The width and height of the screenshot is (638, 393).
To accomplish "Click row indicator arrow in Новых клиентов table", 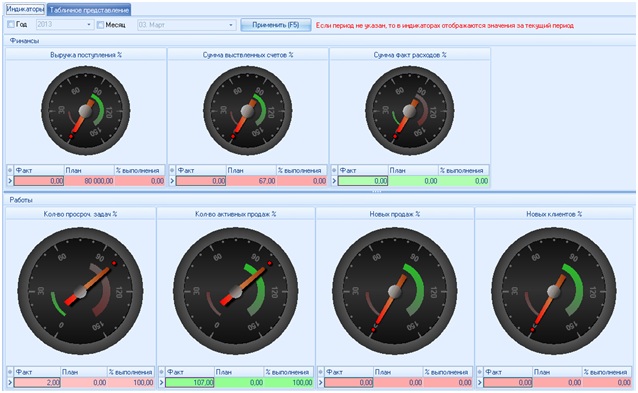I will click(480, 382).
